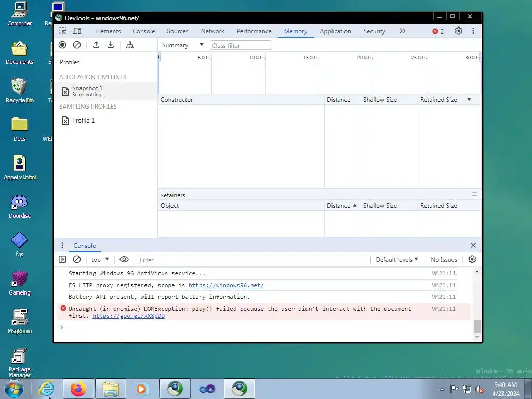Open the Elements tab
This screenshot has width=532, height=399.
pos(108,31)
